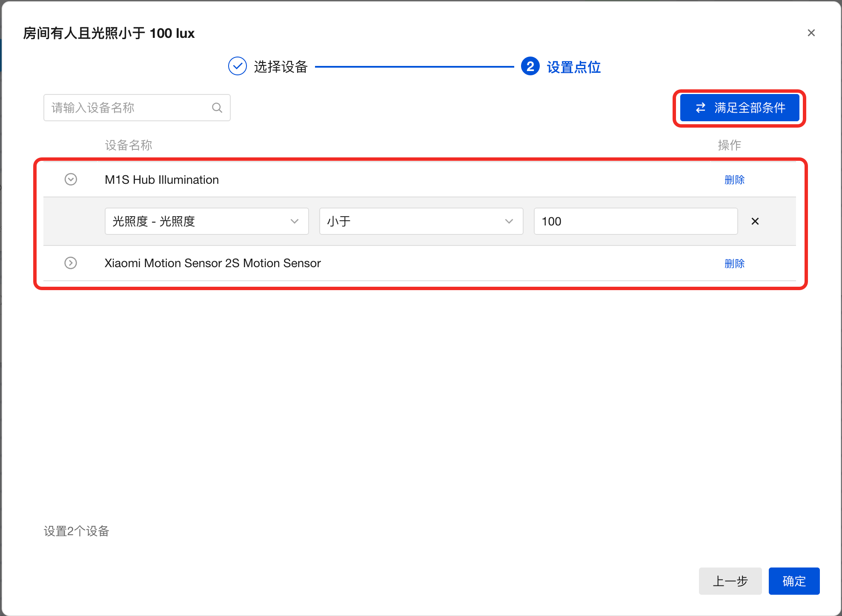Click the search magnifier icon
Screen dimensions: 842x616
tap(217, 108)
